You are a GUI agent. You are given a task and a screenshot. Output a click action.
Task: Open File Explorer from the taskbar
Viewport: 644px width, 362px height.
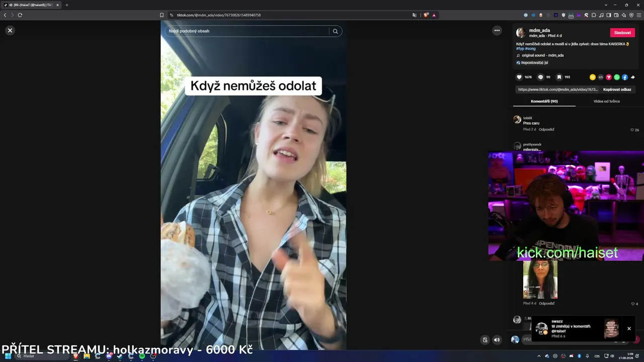[x=87, y=356]
